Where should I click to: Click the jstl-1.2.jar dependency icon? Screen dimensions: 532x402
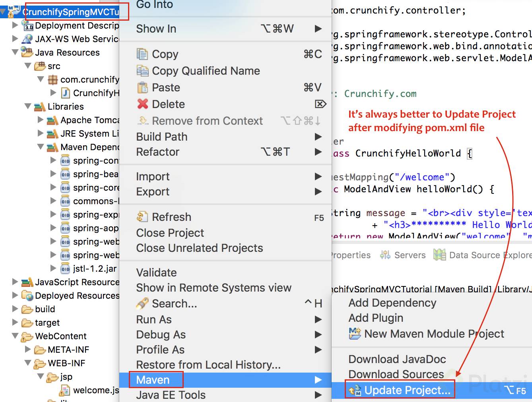click(x=65, y=269)
